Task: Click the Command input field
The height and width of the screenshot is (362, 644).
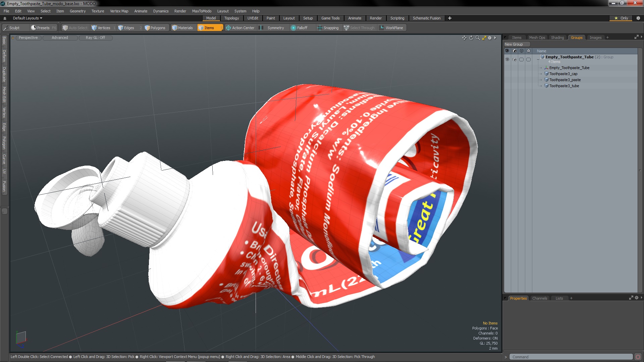Action: (x=571, y=357)
